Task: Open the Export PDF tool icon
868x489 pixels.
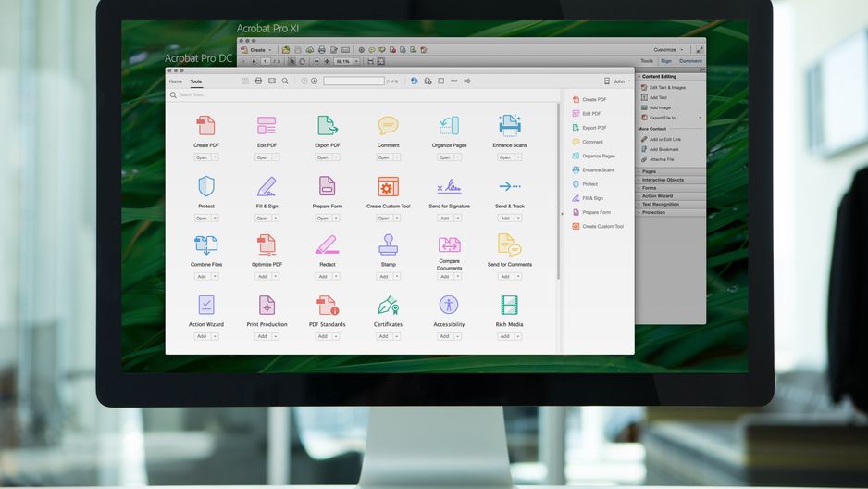Action: click(x=328, y=126)
